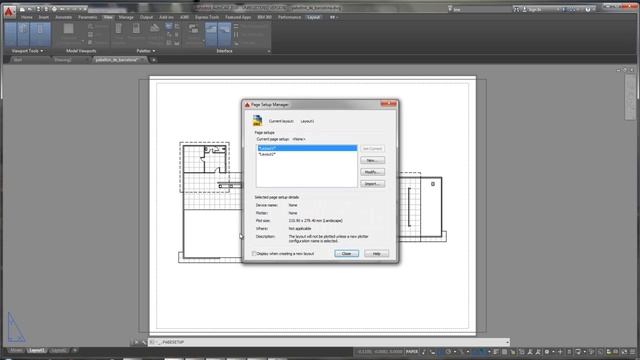Switch to the Annotate ribbon tab
640x360 pixels.
click(64, 17)
